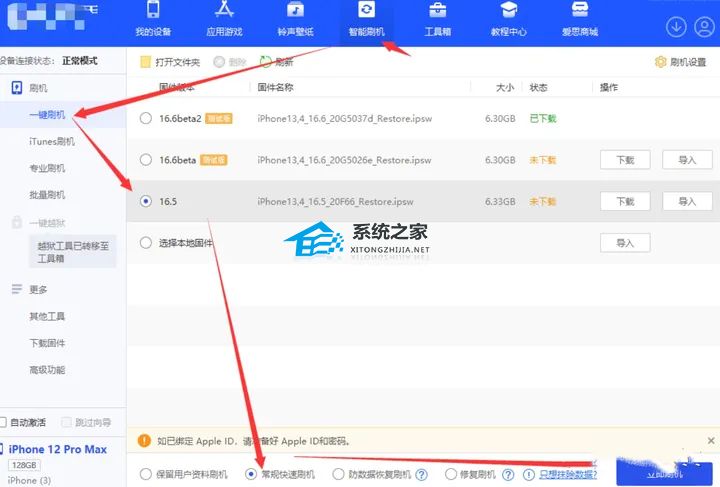Screen dimensions: 720x487
Task: Select the 16.6beta2 firmware radio button
Action: (x=146, y=119)
